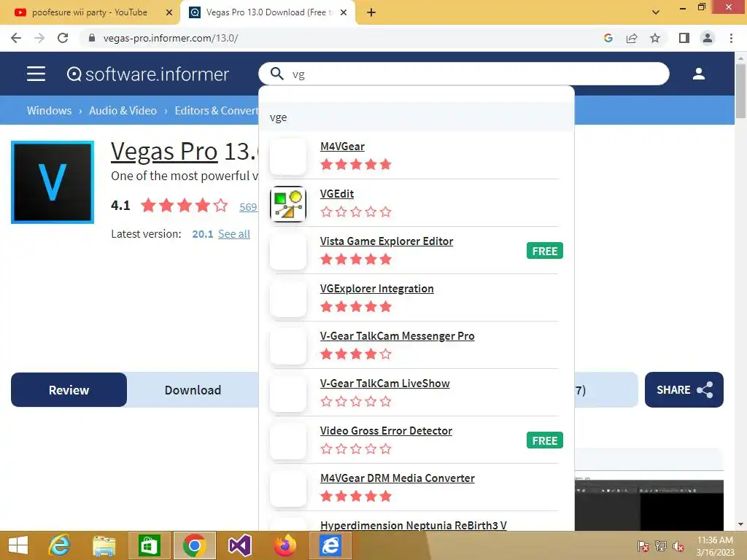This screenshot has height=560, width=747.
Task: Switch to the Review tab
Action: (69, 390)
